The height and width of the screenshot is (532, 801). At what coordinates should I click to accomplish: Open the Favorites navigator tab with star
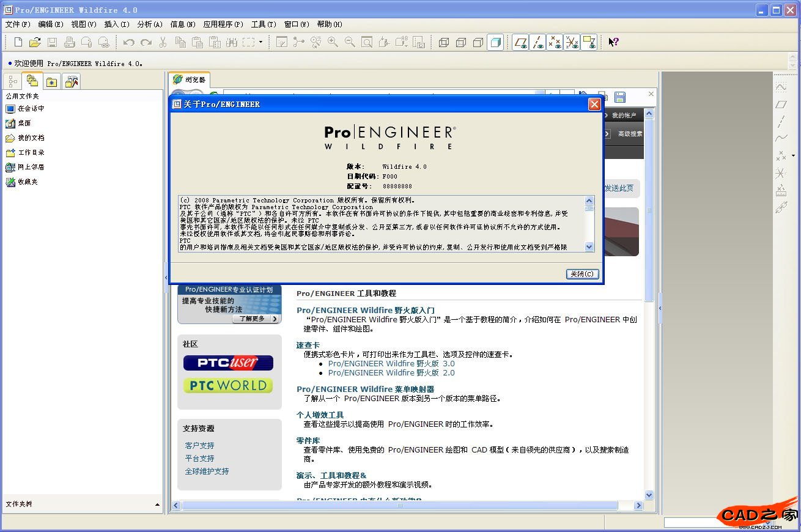coord(52,81)
